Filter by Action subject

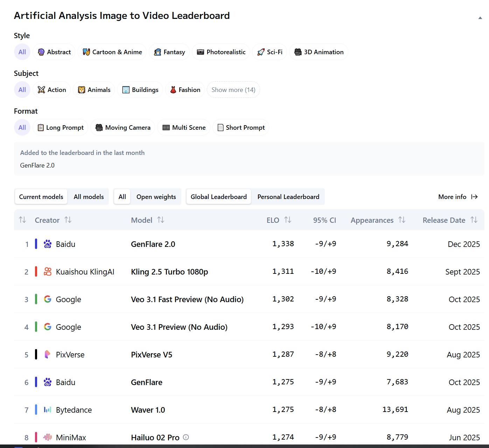tap(52, 90)
